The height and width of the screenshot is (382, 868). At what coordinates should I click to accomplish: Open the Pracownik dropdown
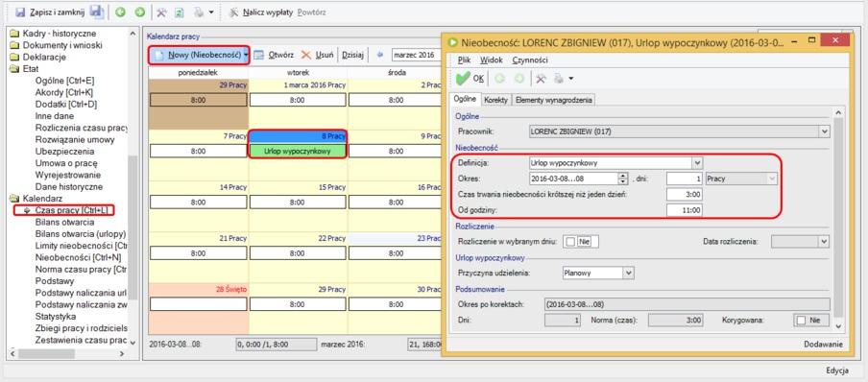tap(825, 131)
